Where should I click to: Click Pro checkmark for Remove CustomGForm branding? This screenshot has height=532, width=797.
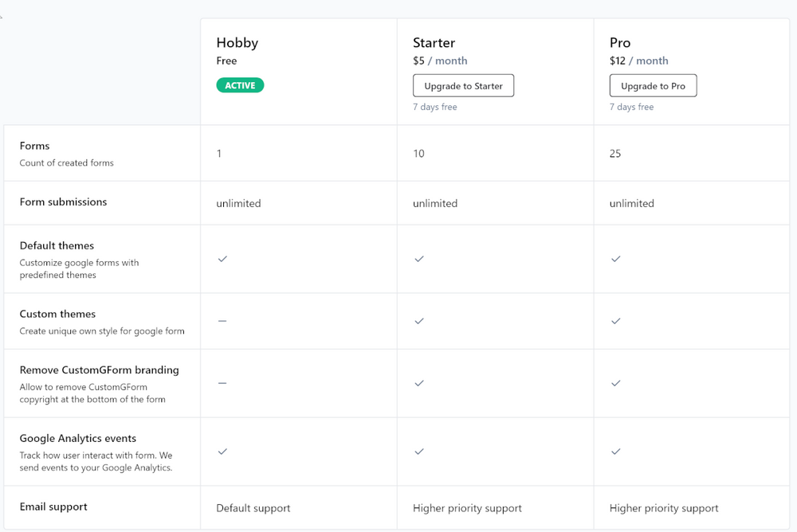(x=615, y=383)
